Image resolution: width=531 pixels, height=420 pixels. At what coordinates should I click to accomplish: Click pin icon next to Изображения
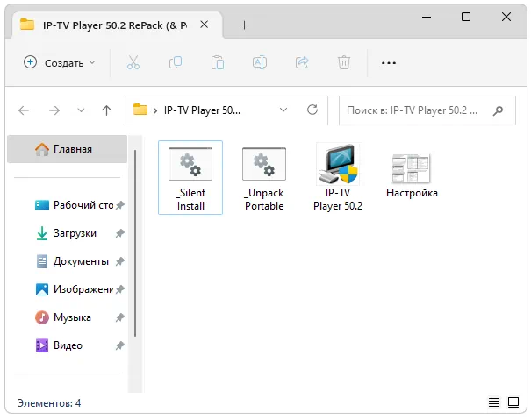(x=120, y=289)
